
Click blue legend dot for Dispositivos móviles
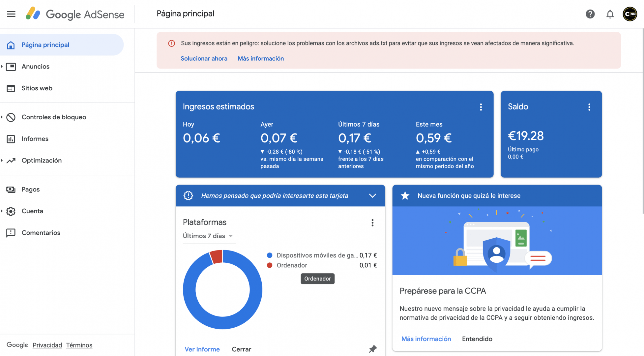[270, 255]
